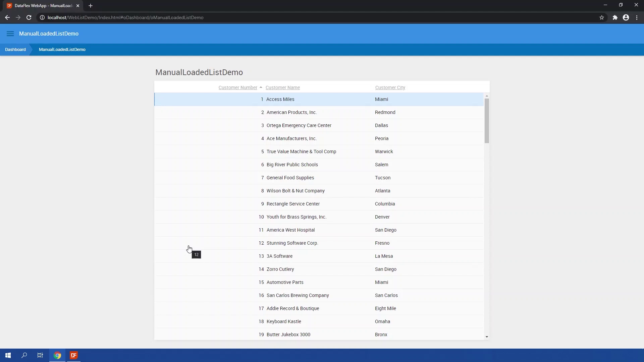Screen dimensions: 644x362
Task: Click the site information icon
Action: coord(42,17)
